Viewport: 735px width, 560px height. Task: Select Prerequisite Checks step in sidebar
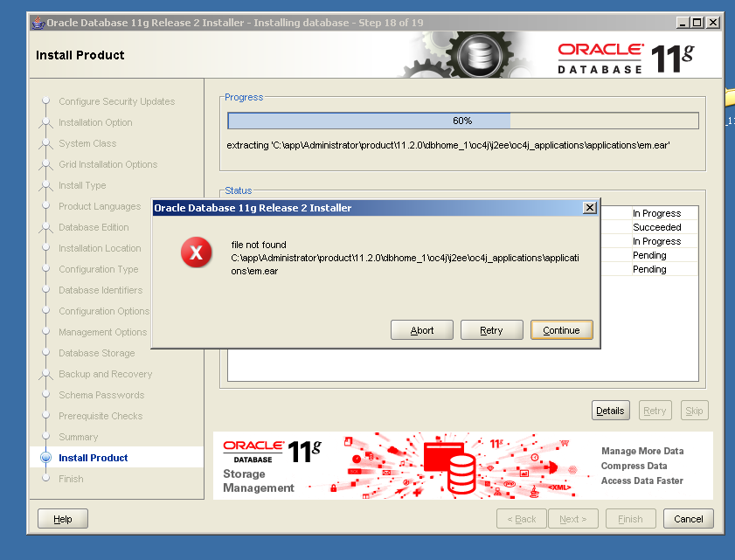tap(101, 416)
